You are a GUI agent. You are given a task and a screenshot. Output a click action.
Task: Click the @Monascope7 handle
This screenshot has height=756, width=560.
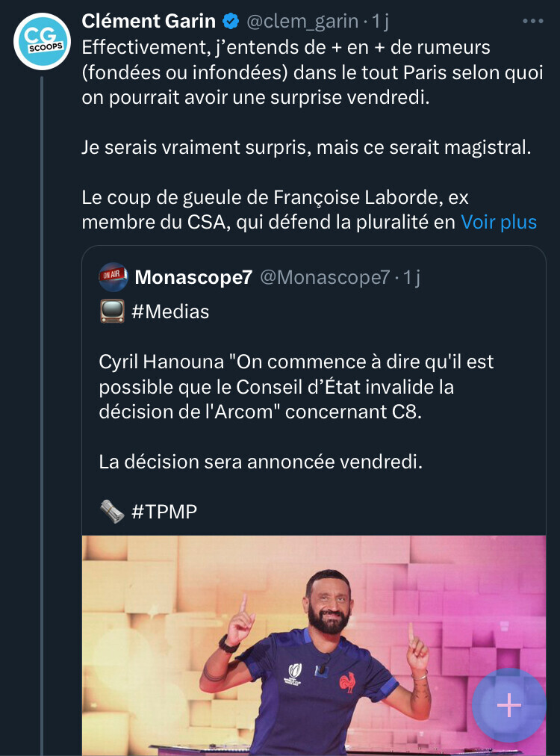click(x=325, y=278)
